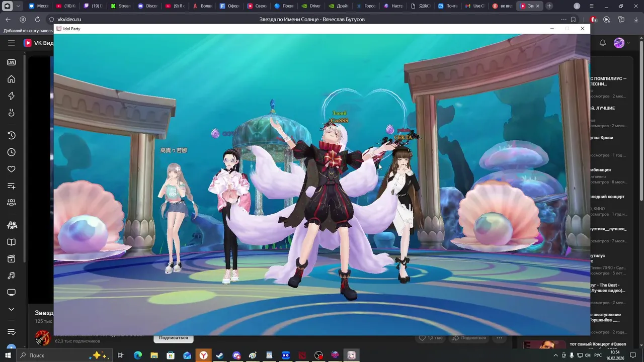Open the volume control in system tray
644x362 pixels.
(588, 355)
